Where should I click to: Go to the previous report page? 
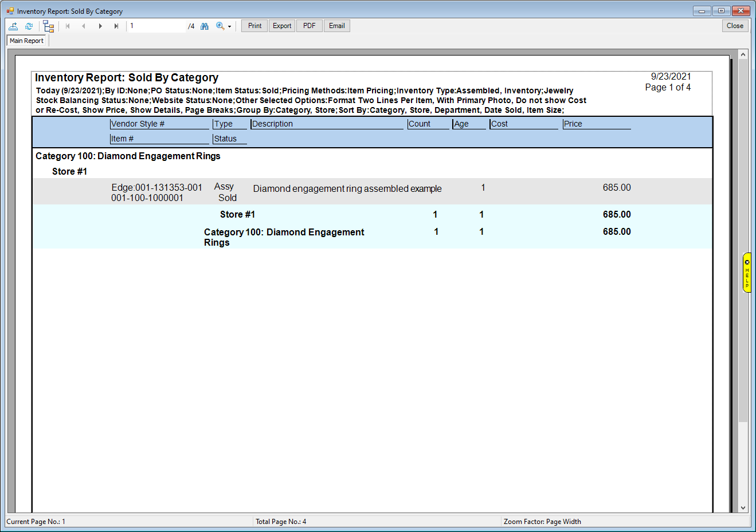click(84, 26)
